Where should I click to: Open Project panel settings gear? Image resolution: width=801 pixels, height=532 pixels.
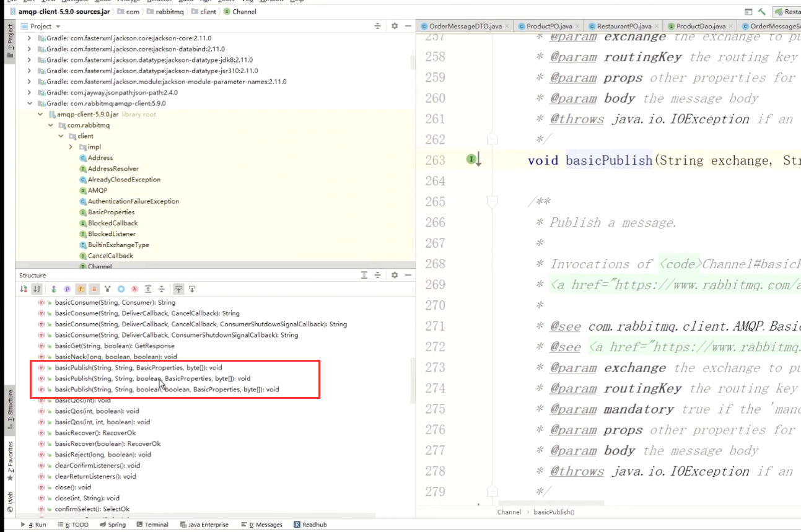395,26
